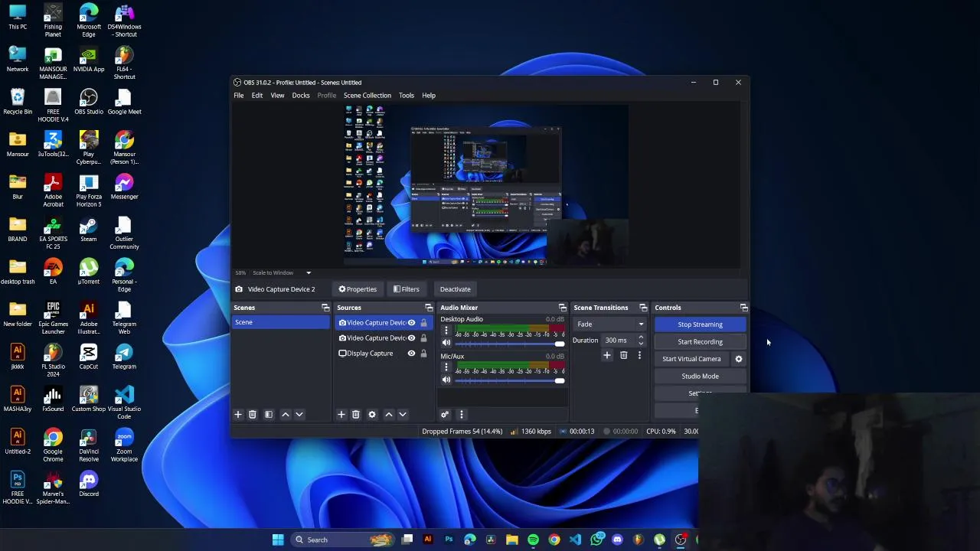The width and height of the screenshot is (980, 551).
Task: Open advanced audio properties gears icon
Action: tap(445, 414)
